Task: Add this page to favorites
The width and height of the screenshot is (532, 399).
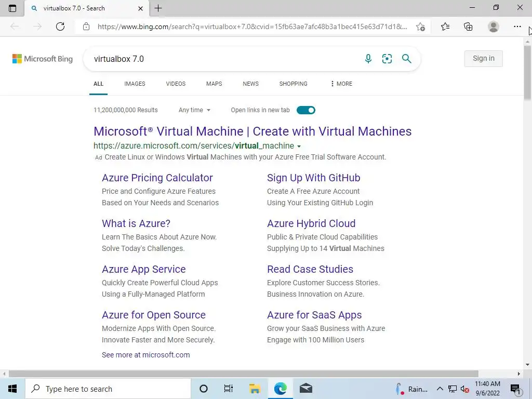Action: 420,27
